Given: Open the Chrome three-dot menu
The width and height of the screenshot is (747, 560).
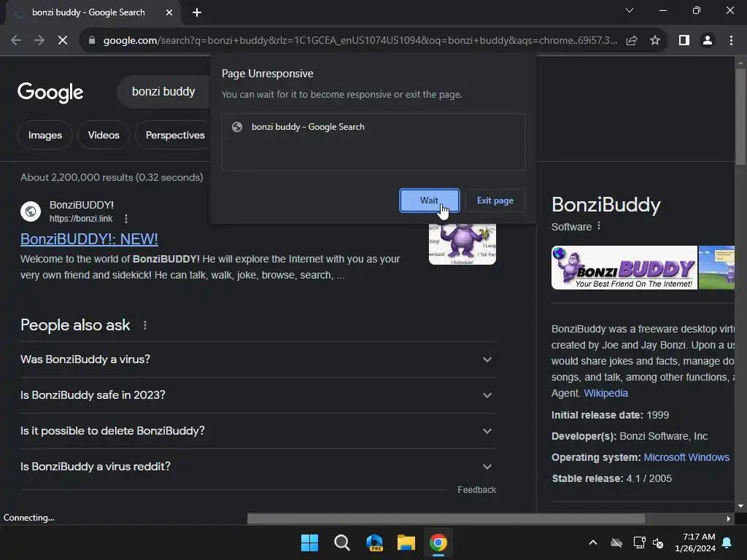Looking at the screenshot, I should pyautogui.click(x=731, y=41).
